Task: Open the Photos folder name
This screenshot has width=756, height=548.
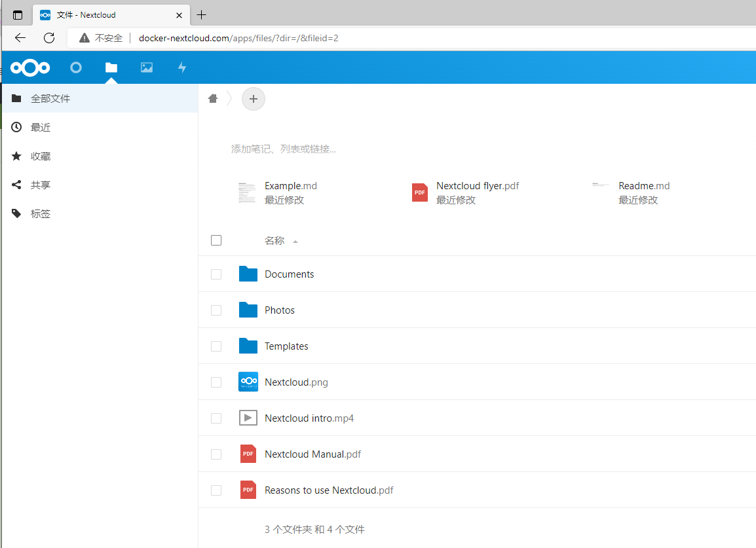Action: click(x=280, y=310)
